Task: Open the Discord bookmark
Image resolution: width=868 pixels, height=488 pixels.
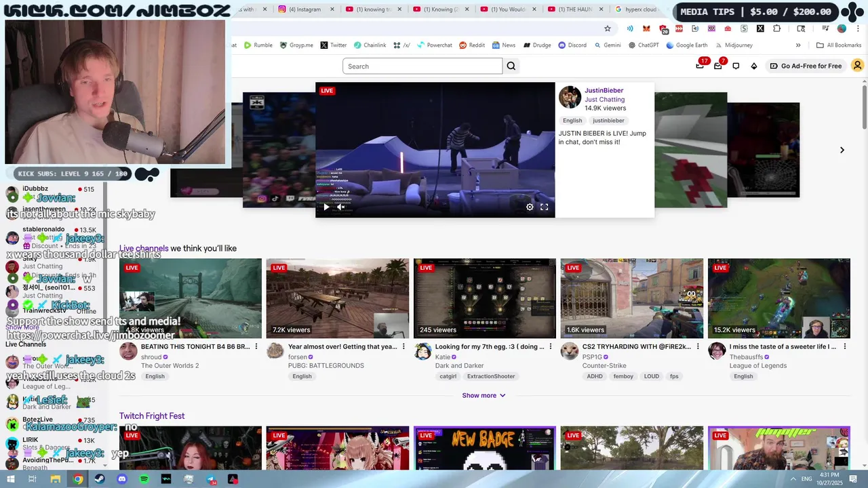Action: coord(572,45)
